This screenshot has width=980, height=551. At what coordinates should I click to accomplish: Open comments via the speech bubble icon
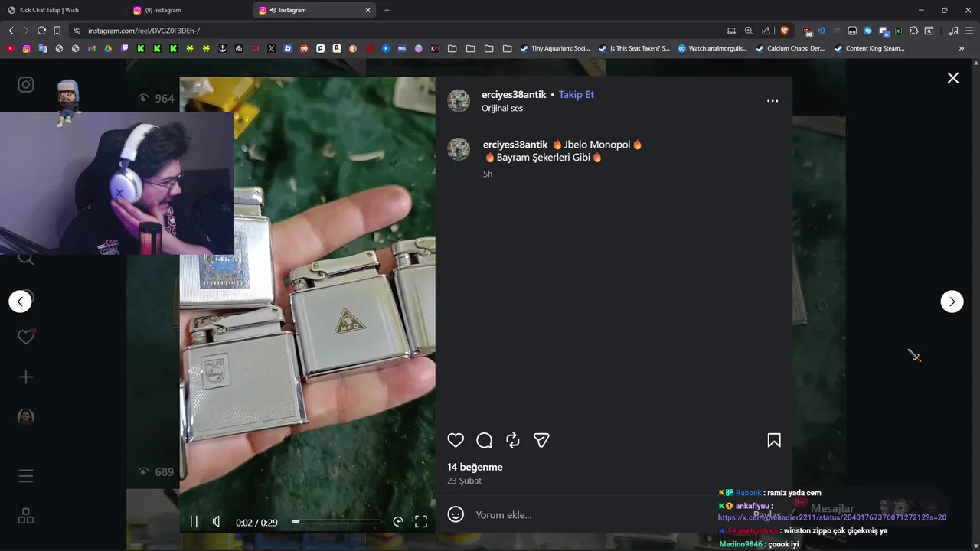(x=484, y=440)
